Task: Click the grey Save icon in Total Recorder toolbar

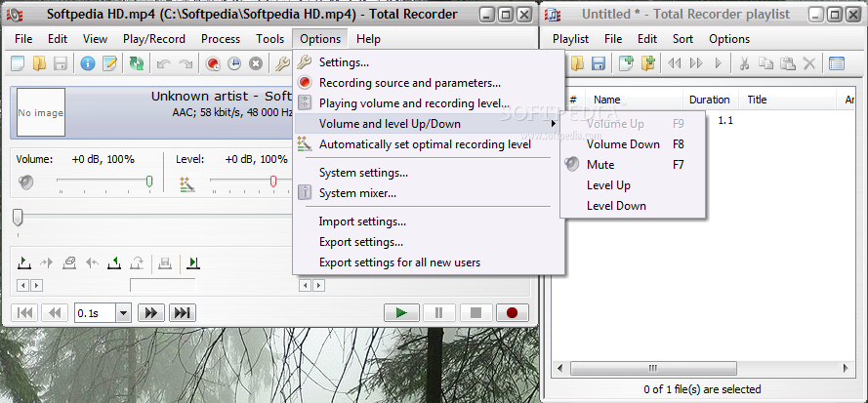Action: click(61, 63)
